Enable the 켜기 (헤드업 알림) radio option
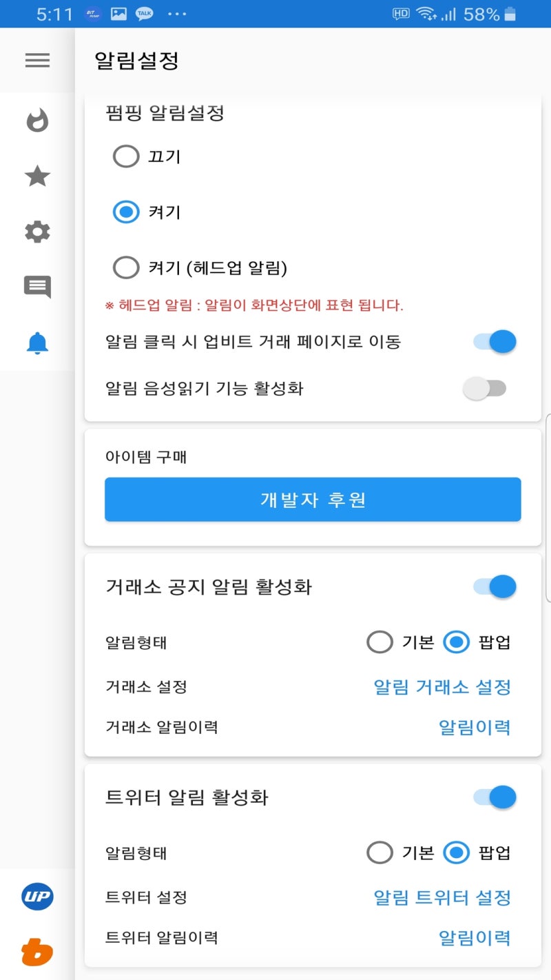Viewport: 551px width, 980px height. point(126,267)
